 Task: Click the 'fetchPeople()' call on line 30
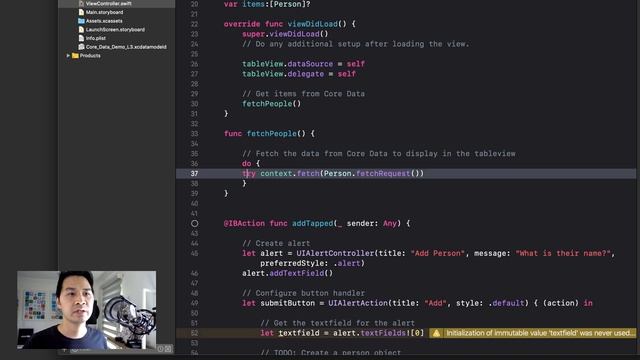pos(271,104)
